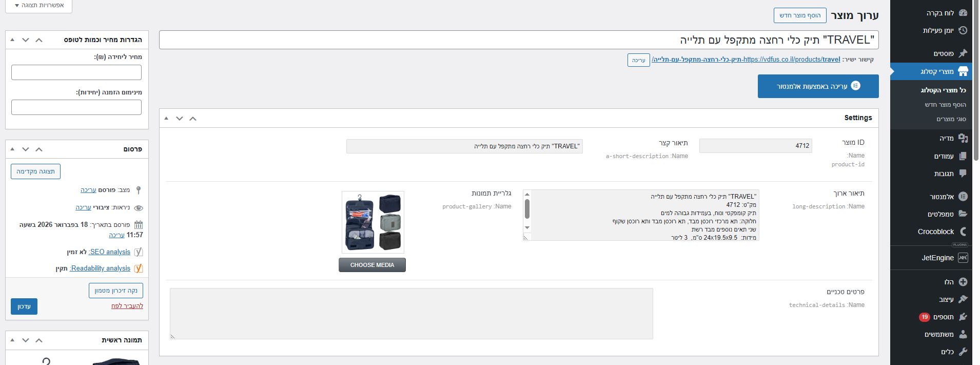Click the JetEngine icon in sidebar
The image size is (980, 365).
963,258
